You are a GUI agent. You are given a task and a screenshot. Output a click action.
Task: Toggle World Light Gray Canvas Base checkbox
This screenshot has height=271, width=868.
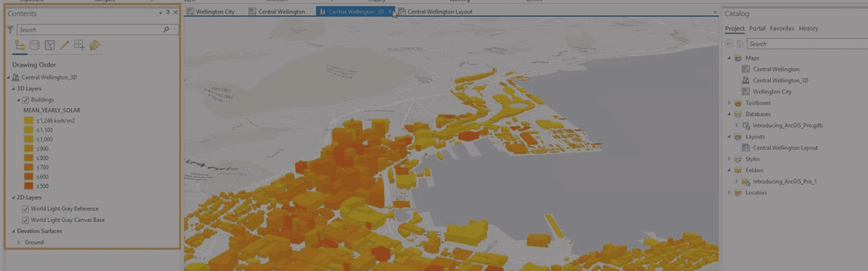25,220
